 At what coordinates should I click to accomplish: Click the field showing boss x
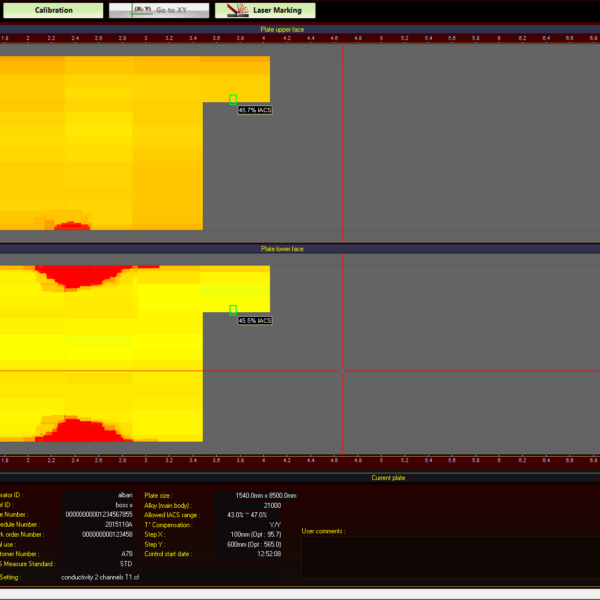pos(97,505)
